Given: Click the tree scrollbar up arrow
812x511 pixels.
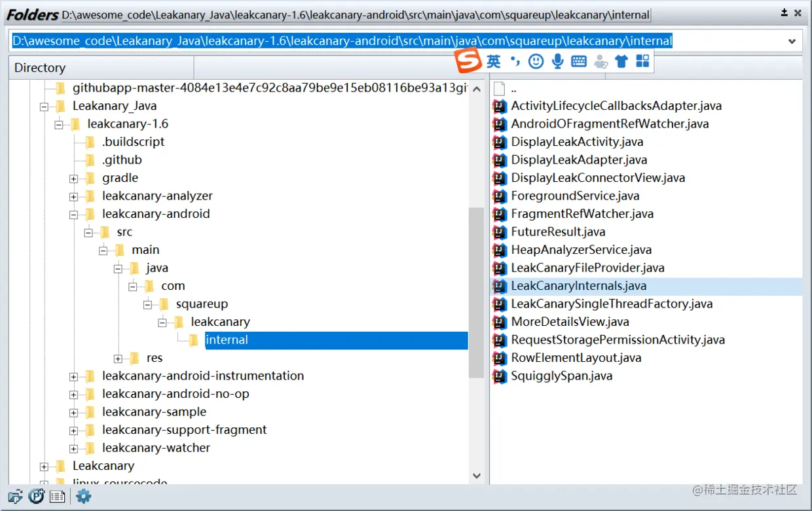Looking at the screenshot, I should 477,89.
